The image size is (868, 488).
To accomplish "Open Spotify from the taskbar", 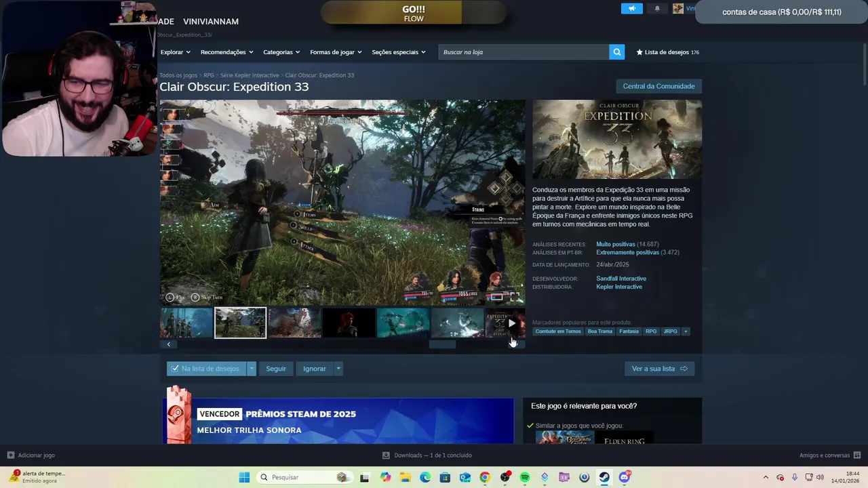I will [525, 477].
